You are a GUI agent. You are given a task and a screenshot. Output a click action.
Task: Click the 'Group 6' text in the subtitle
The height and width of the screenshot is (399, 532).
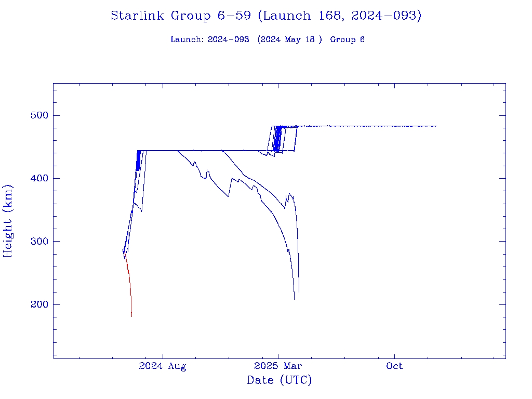(x=347, y=39)
